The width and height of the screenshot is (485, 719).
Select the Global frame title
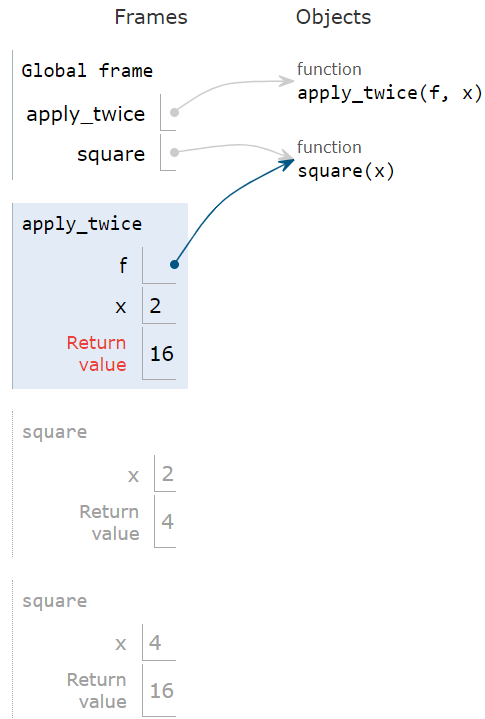coord(87,71)
